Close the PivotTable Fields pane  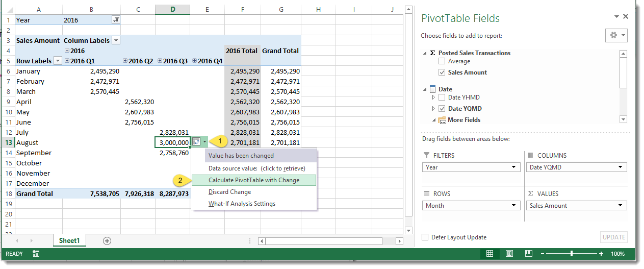pyautogui.click(x=626, y=16)
